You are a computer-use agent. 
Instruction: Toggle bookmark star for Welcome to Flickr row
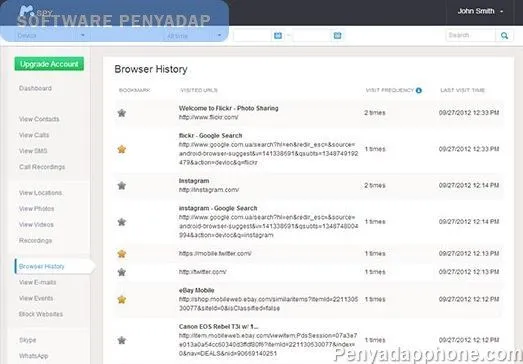click(122, 113)
